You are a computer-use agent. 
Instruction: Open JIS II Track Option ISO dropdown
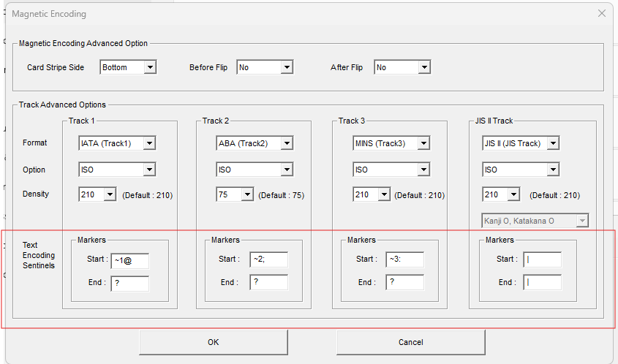(x=521, y=170)
